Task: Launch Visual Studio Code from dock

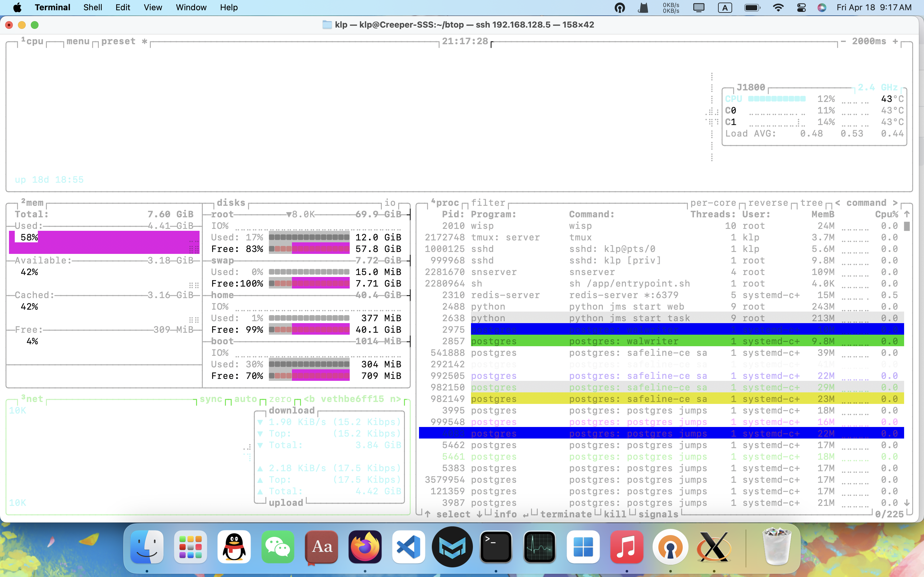Action: pos(408,547)
